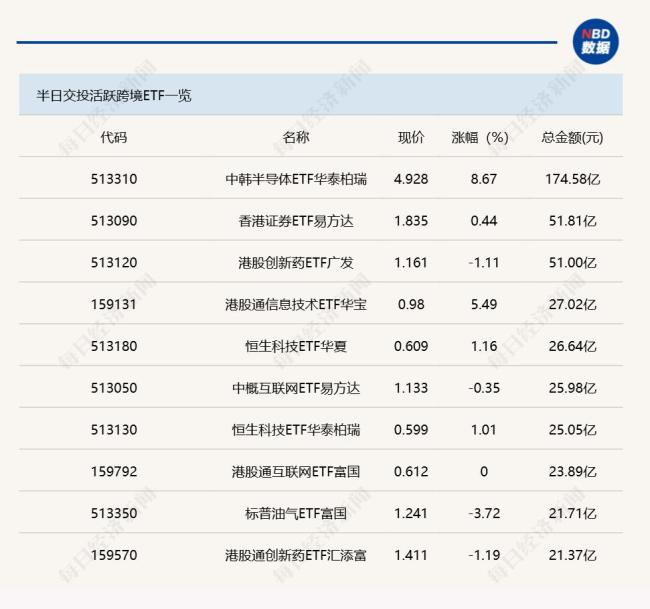650x609 pixels.
Task: Select 港股通信息技术ETF华宝 name cell
Action: click(x=296, y=305)
